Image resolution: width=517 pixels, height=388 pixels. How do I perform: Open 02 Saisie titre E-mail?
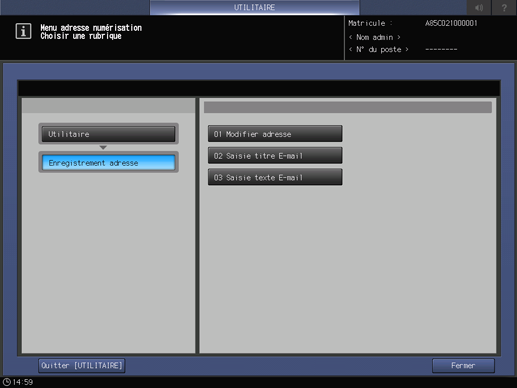(x=275, y=156)
